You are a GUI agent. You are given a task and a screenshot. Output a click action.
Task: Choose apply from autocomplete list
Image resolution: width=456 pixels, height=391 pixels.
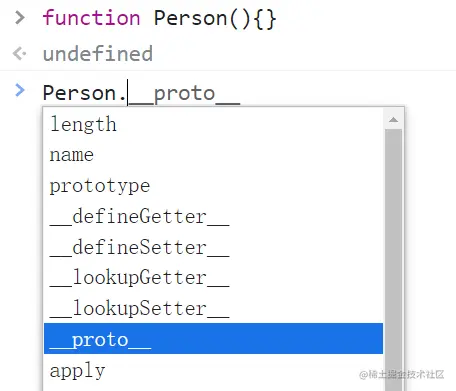(x=213, y=370)
